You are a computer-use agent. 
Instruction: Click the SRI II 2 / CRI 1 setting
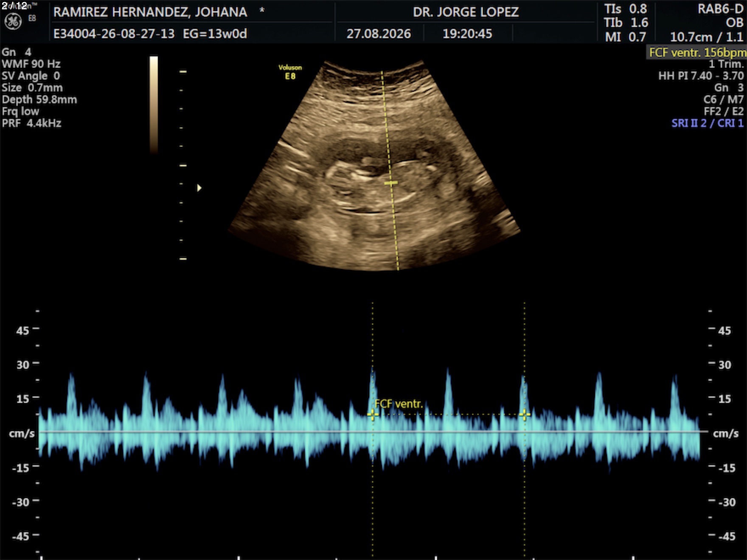point(708,123)
